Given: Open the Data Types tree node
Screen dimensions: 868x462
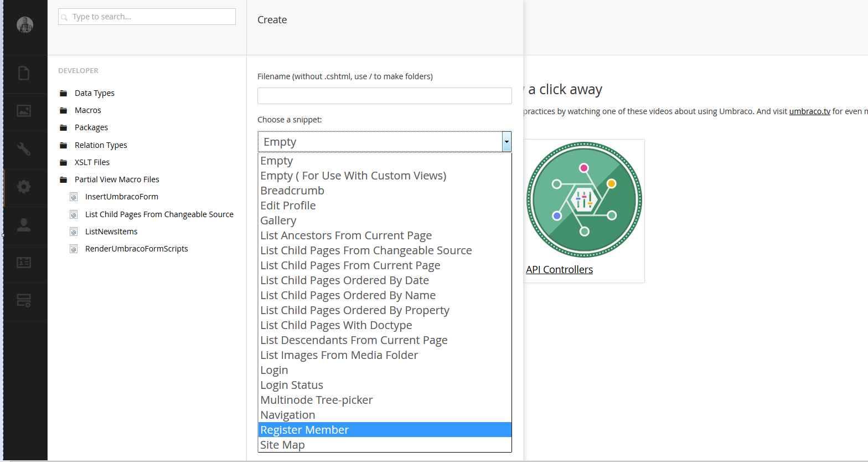Looking at the screenshot, I should tap(95, 93).
